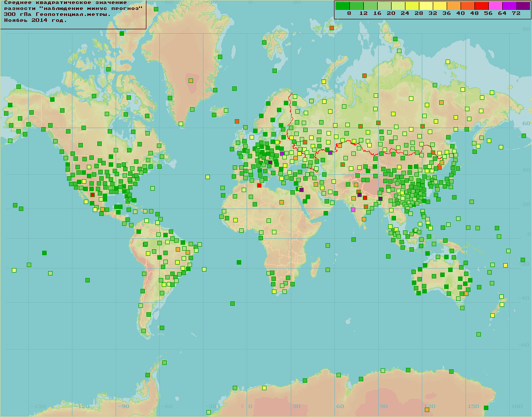Choose the pink legend swatch between 56 and 64

(495, 6)
